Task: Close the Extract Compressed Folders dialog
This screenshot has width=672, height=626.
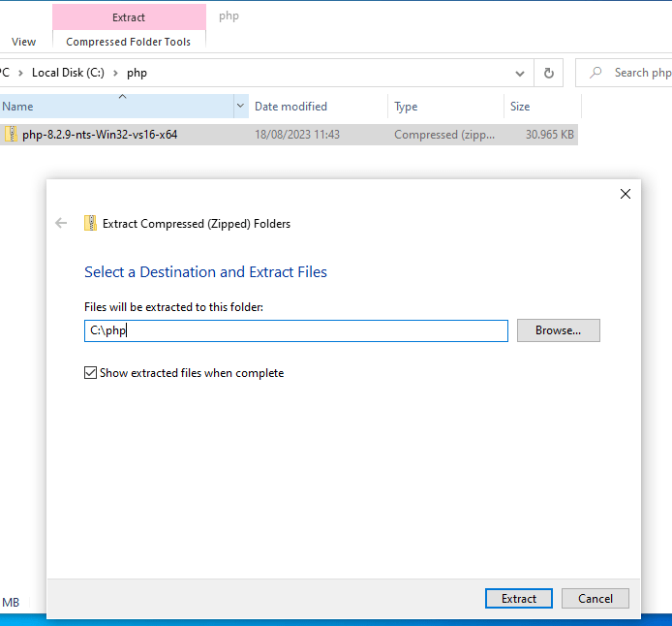Action: coord(626,194)
